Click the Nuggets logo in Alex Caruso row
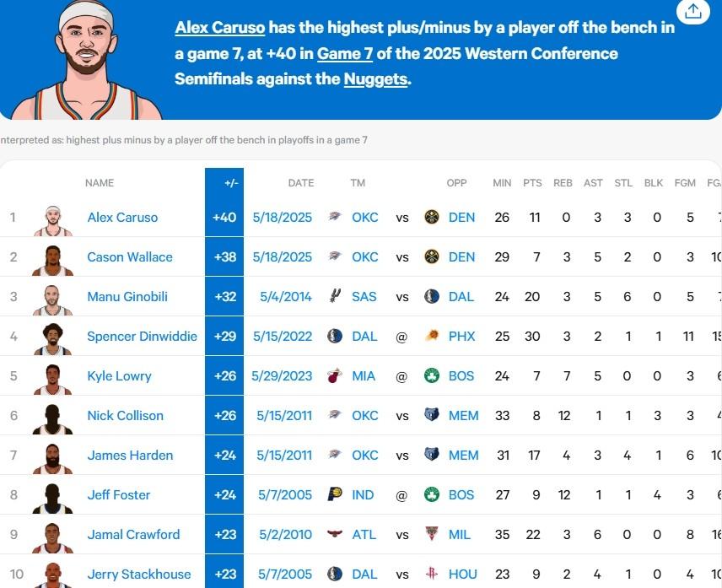This screenshot has height=588, width=722. coord(432,217)
